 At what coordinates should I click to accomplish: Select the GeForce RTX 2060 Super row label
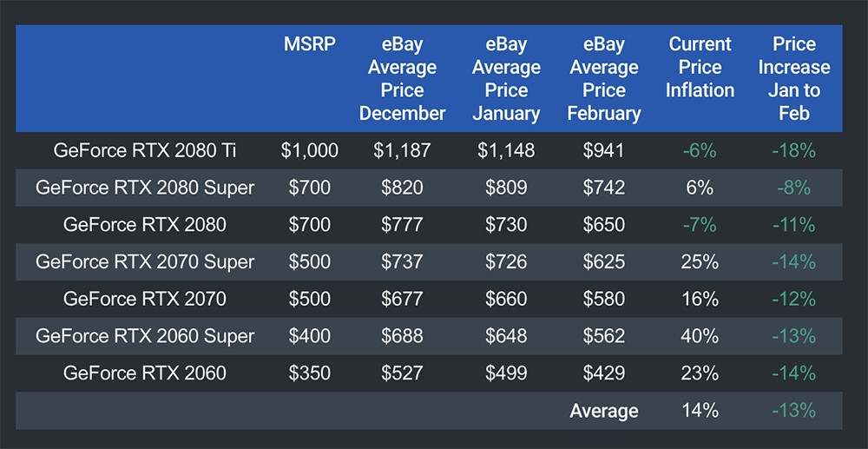coord(145,336)
